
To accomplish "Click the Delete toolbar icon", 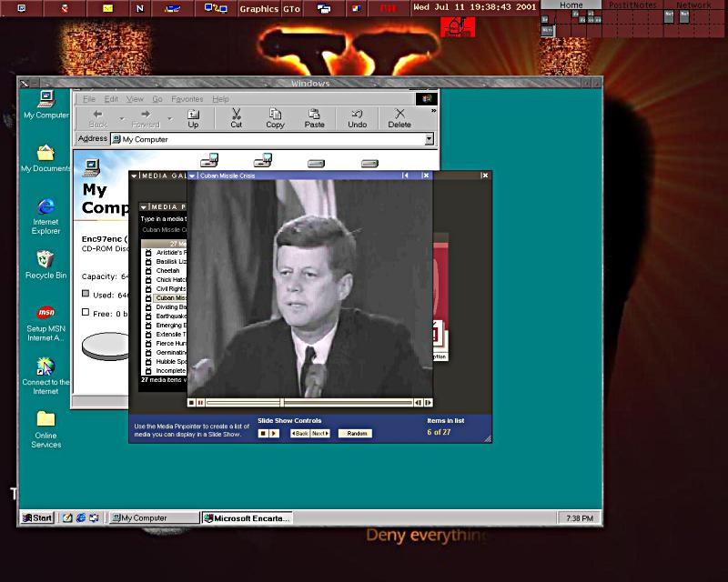I will coord(399,118).
